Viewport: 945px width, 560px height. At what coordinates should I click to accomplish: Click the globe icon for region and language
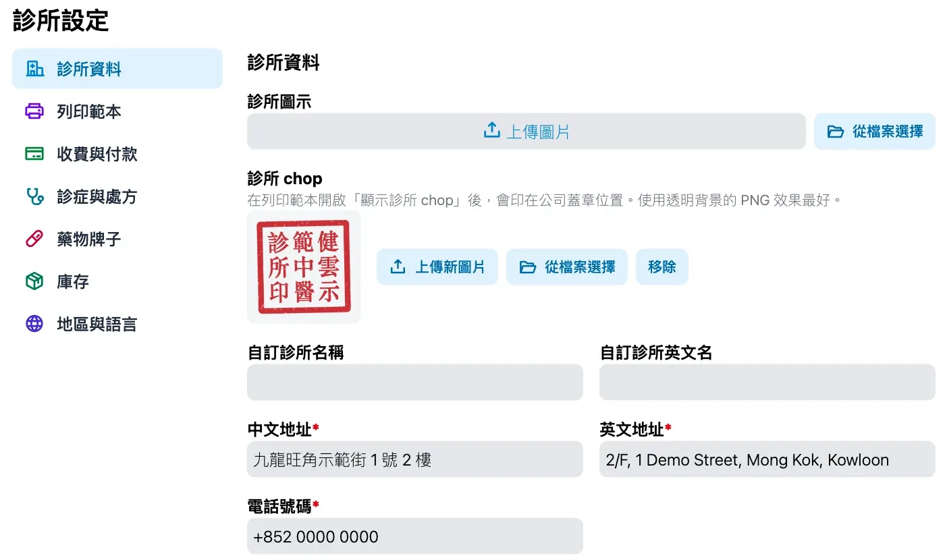[x=34, y=324]
